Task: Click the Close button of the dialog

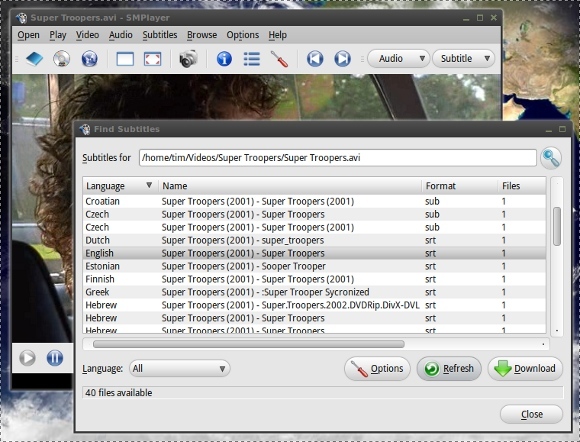Action: pyautogui.click(x=532, y=414)
